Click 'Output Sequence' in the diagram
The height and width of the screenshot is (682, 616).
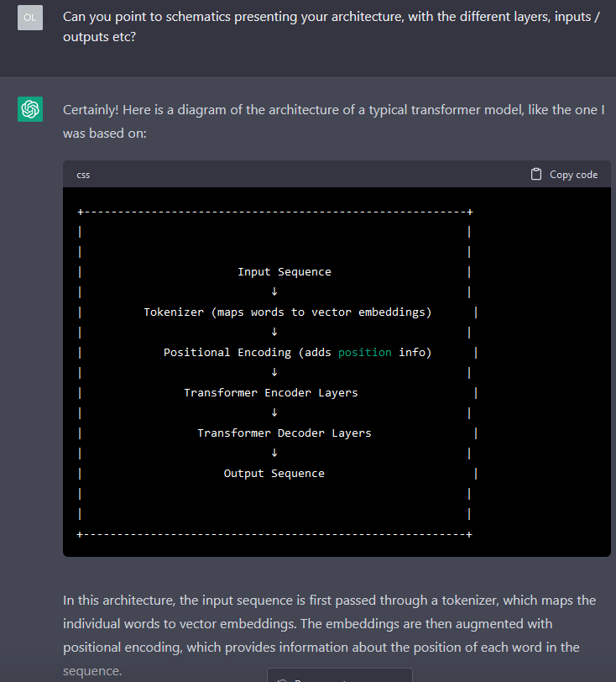click(x=274, y=473)
